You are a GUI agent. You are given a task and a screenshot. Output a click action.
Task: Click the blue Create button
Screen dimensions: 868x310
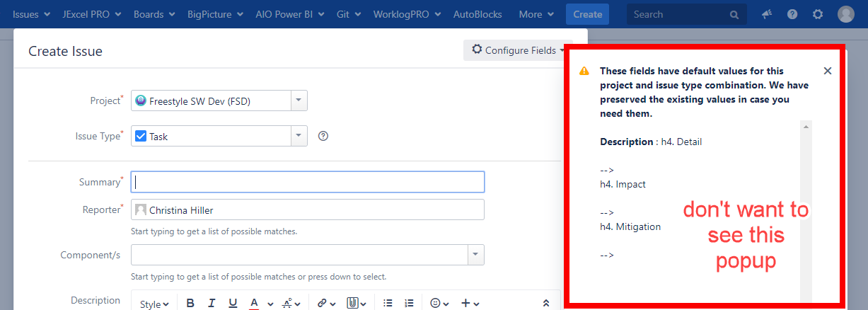click(587, 14)
